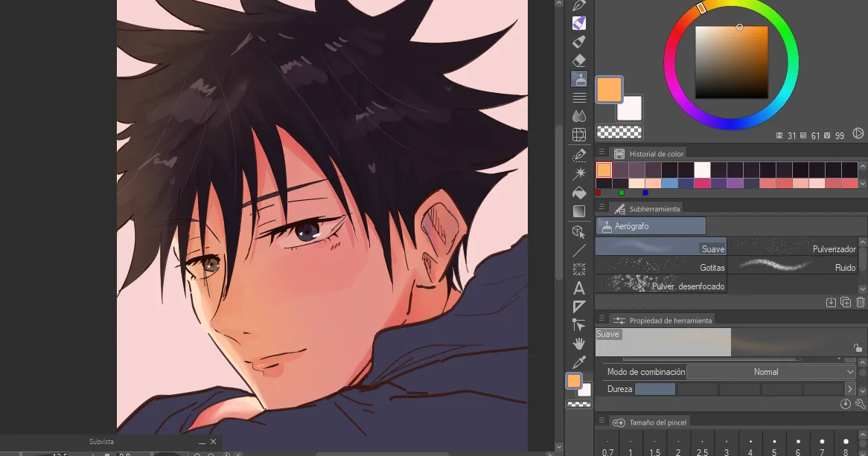
Task: Select the Mesh grid tool
Action: 579,135
